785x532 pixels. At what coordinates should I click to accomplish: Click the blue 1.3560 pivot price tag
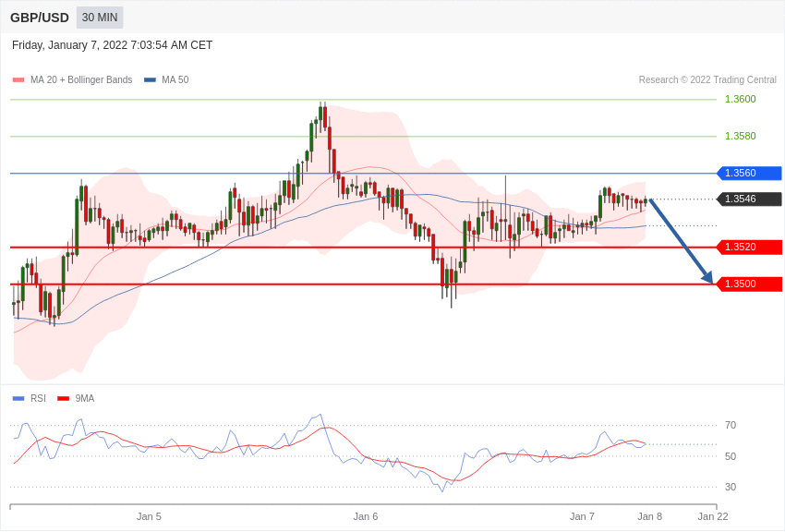coord(750,173)
